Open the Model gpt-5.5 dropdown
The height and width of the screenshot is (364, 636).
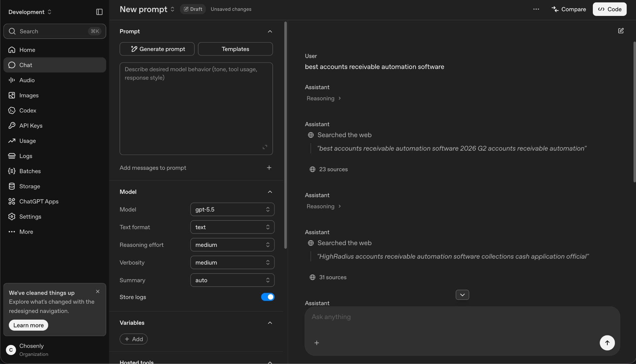click(232, 209)
